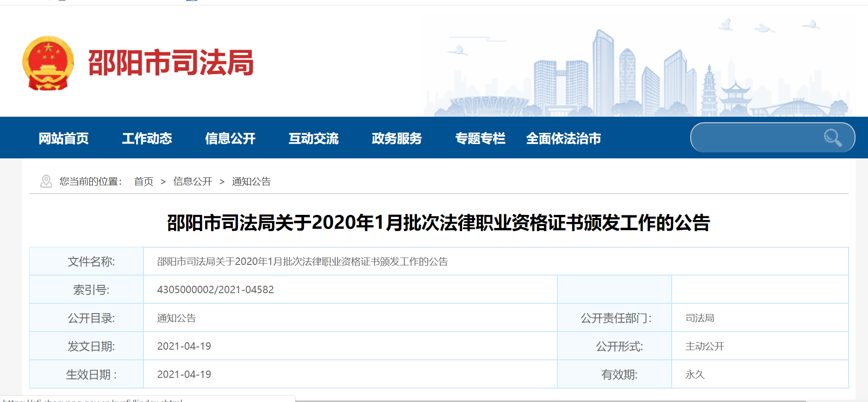The image size is (868, 402).
Task: Focus the search input box
Action: pyautogui.click(x=755, y=138)
